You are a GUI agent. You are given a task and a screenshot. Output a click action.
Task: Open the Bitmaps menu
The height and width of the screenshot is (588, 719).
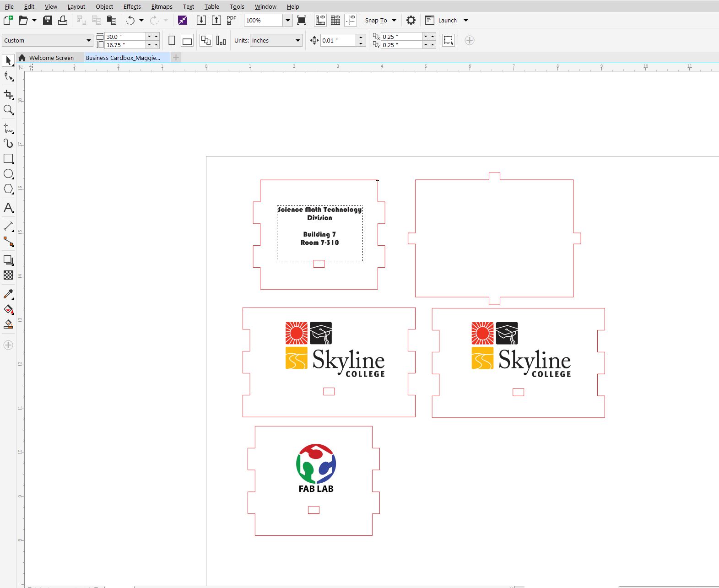pos(162,6)
